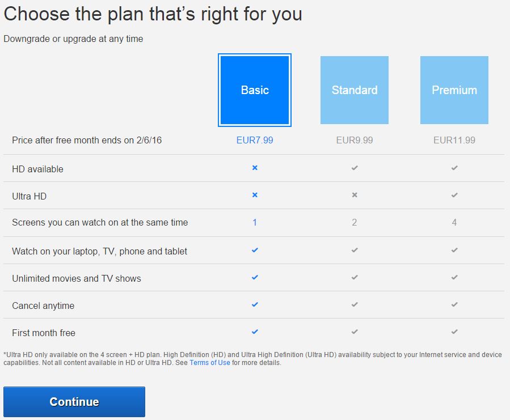The image size is (510, 420).
Task: Click the Basic screens count 1
Action: click(x=255, y=223)
